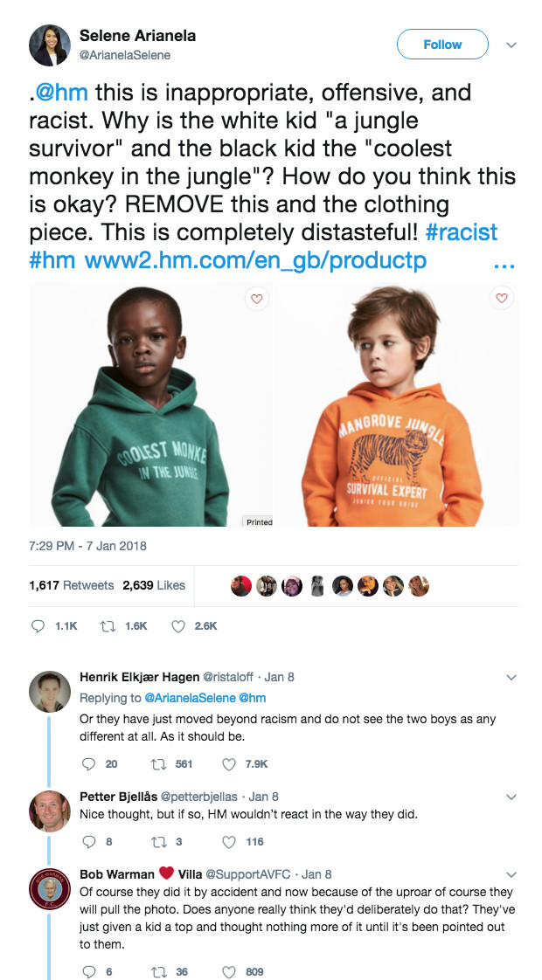Retweet the main tweet with 1.6K retweets

(110, 626)
